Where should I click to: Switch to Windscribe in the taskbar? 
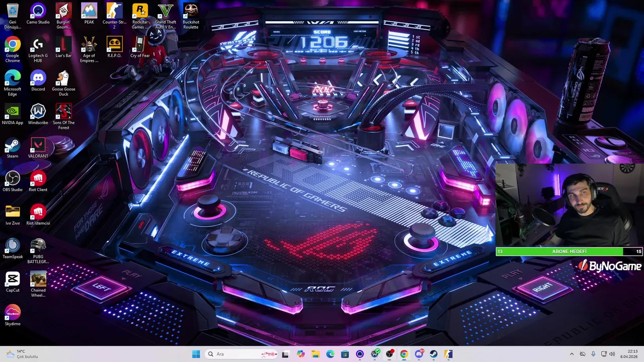(375, 354)
